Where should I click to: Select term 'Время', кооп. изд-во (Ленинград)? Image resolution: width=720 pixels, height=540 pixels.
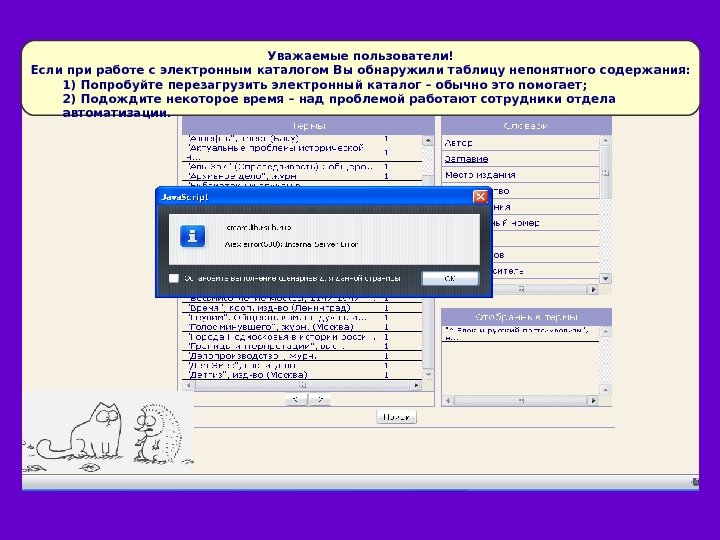click(303, 308)
